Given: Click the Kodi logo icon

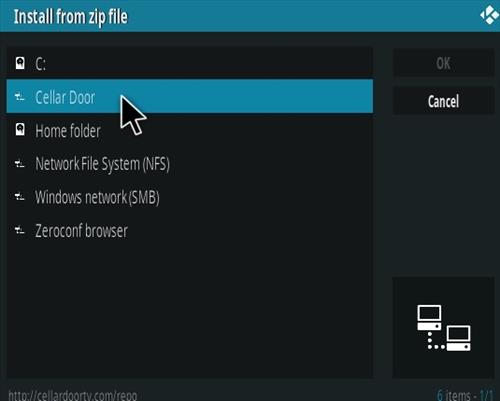Looking at the screenshot, I should pyautogui.click(x=490, y=15).
